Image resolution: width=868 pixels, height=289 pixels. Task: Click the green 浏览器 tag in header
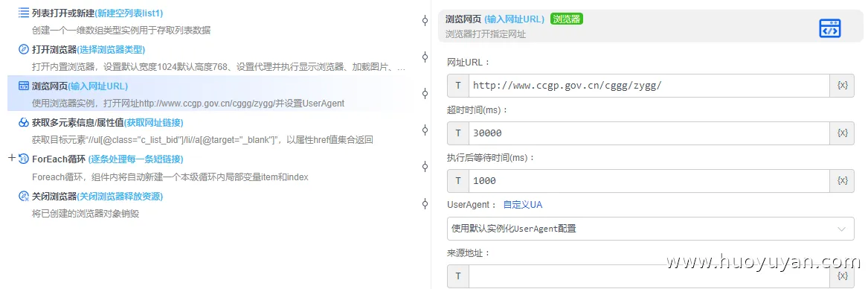(567, 19)
